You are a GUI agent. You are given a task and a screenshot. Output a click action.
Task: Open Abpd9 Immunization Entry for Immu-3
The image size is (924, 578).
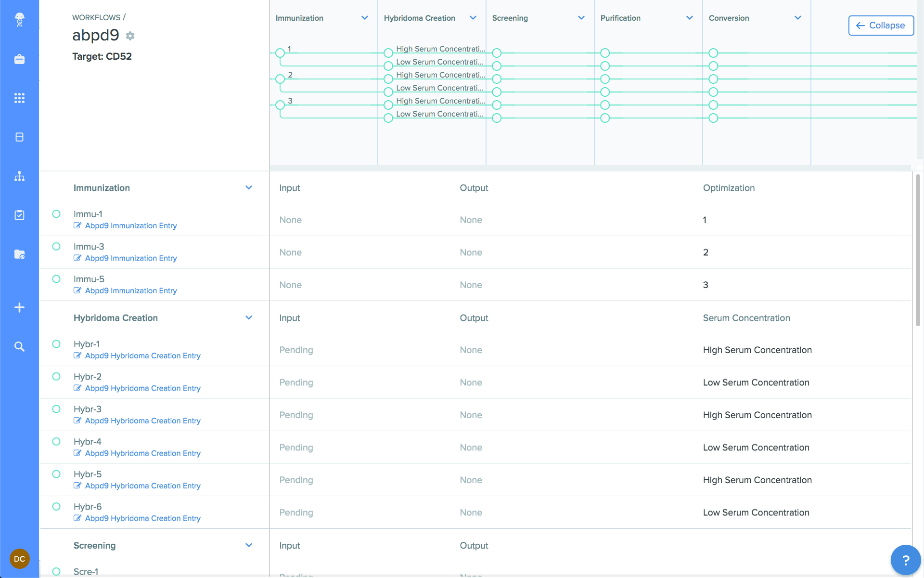click(x=130, y=258)
